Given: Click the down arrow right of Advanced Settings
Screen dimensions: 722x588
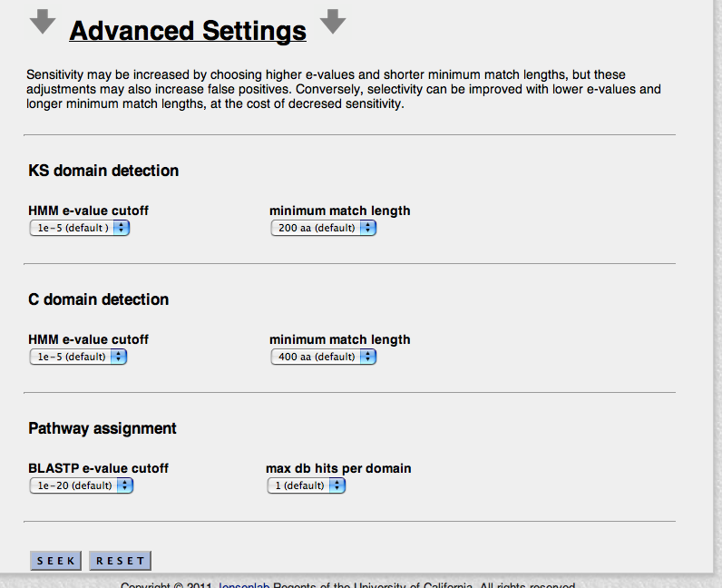Looking at the screenshot, I should [x=333, y=21].
